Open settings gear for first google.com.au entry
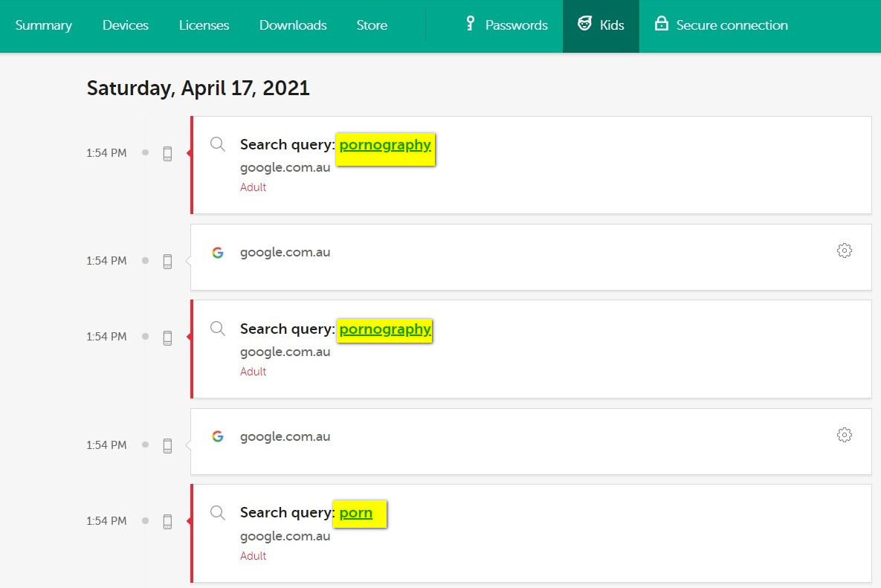This screenshot has height=588, width=881. 844,251
